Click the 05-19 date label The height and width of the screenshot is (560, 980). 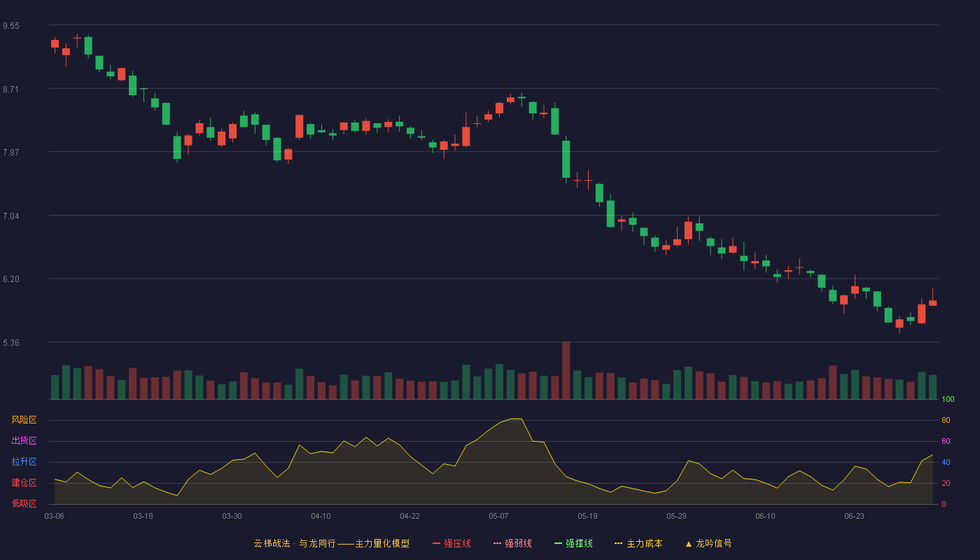tap(587, 516)
